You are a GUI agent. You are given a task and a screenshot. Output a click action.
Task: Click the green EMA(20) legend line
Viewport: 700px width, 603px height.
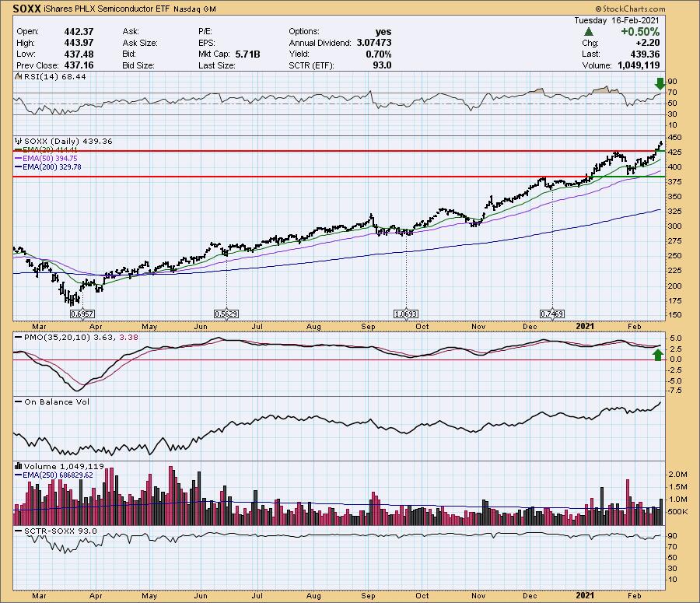[x=19, y=150]
